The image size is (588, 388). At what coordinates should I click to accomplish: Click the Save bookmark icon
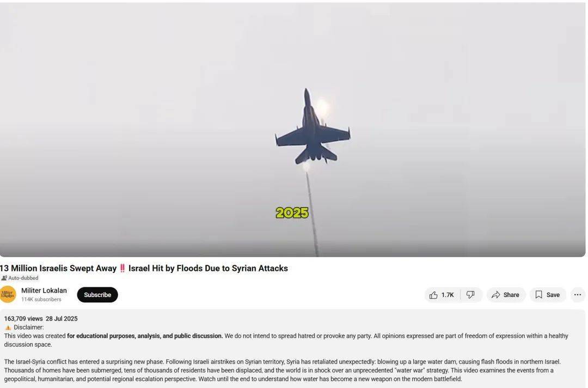point(539,295)
